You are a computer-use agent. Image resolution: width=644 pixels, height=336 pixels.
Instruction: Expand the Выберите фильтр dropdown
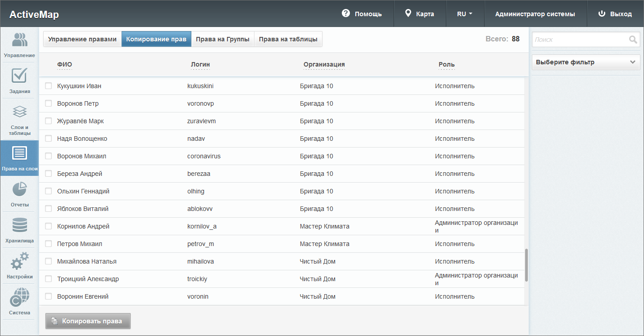586,63
